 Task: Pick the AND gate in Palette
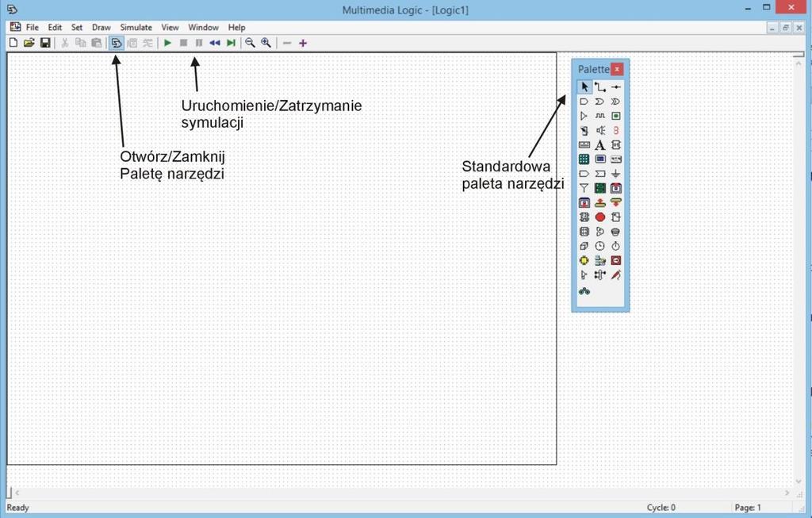[x=584, y=102]
